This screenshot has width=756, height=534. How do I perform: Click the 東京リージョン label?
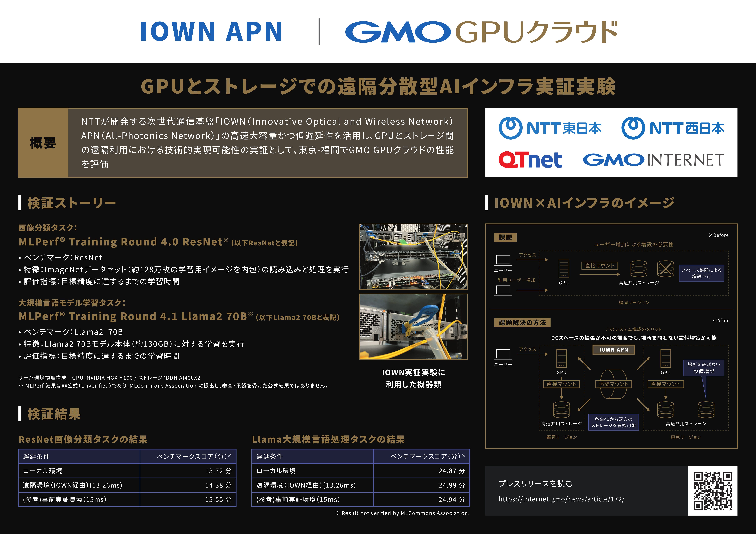686,437
